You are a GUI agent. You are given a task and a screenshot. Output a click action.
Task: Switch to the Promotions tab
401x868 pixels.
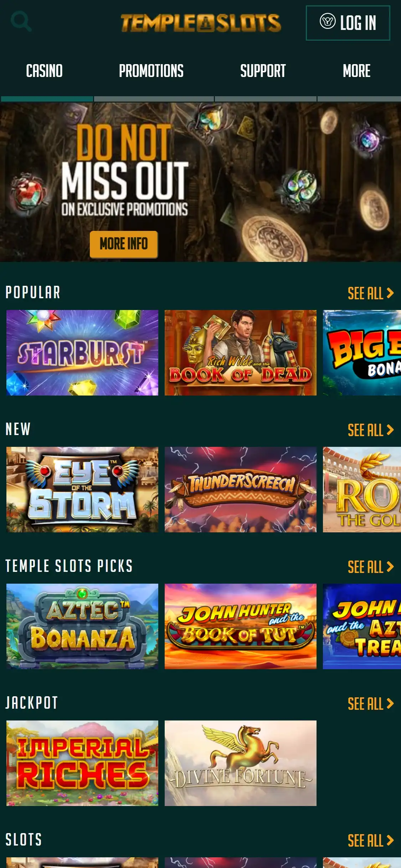(x=151, y=71)
